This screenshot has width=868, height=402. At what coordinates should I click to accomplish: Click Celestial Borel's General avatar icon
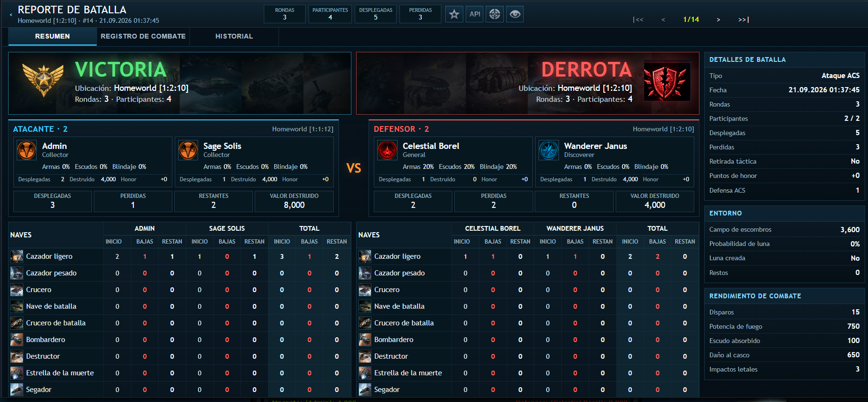[387, 150]
